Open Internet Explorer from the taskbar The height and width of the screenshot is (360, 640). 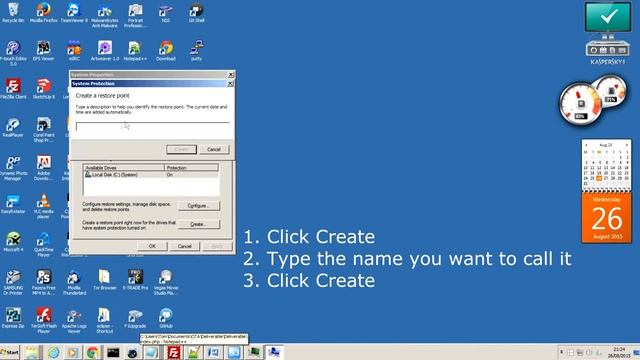[53, 352]
